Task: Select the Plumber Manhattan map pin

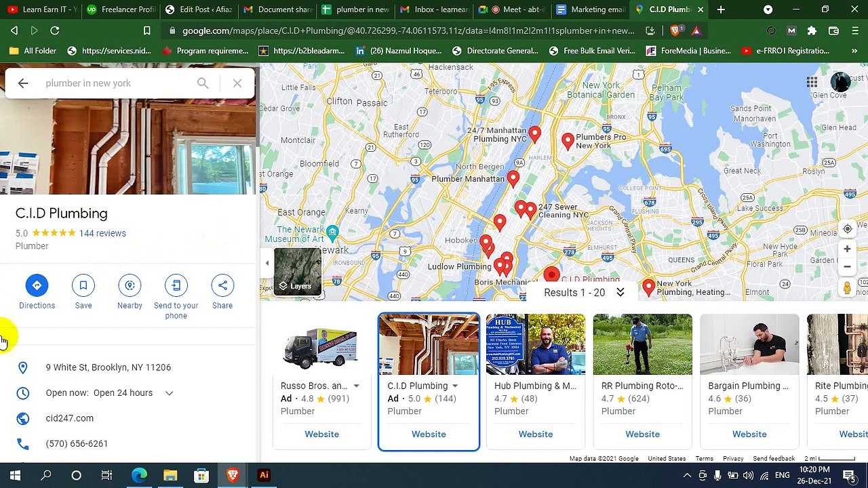Action: click(x=513, y=179)
